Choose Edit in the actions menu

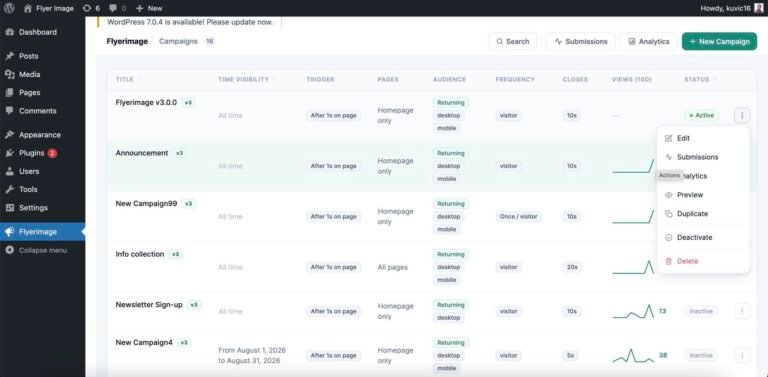point(703,139)
